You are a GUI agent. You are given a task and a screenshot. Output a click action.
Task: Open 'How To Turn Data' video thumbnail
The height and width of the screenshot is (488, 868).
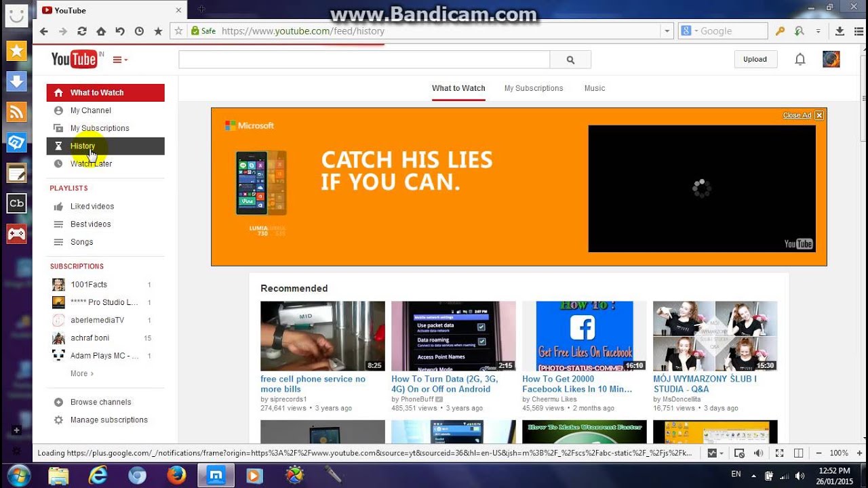click(x=454, y=336)
